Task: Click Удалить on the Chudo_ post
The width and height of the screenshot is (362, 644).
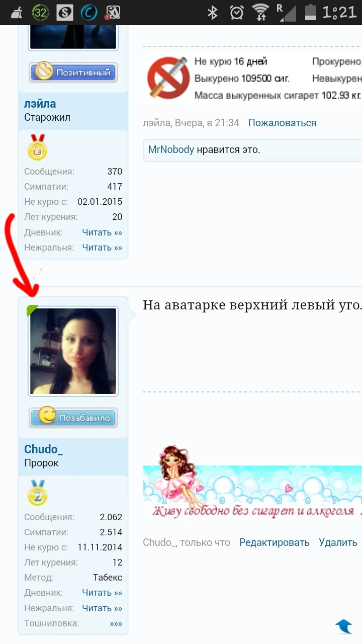Action: [x=338, y=542]
